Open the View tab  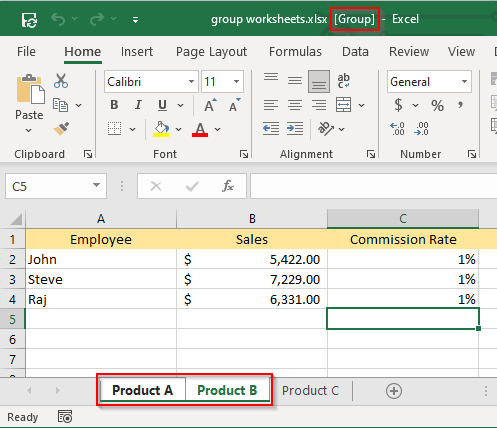tap(461, 52)
